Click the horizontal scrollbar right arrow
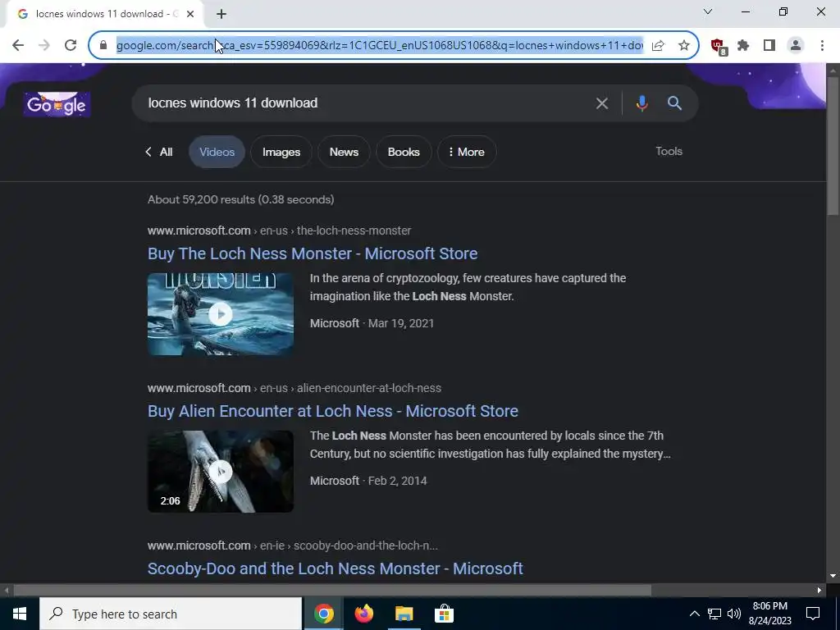The height and width of the screenshot is (630, 840). click(x=819, y=591)
